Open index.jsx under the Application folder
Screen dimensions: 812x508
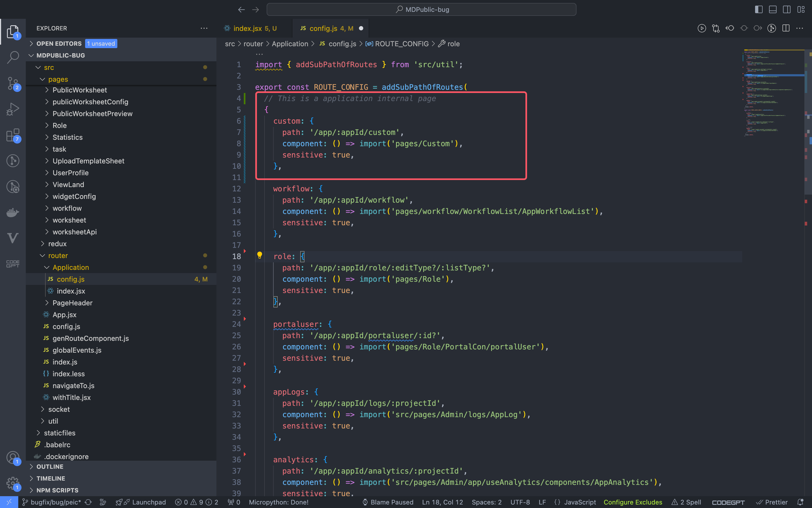pyautogui.click(x=121, y=291)
